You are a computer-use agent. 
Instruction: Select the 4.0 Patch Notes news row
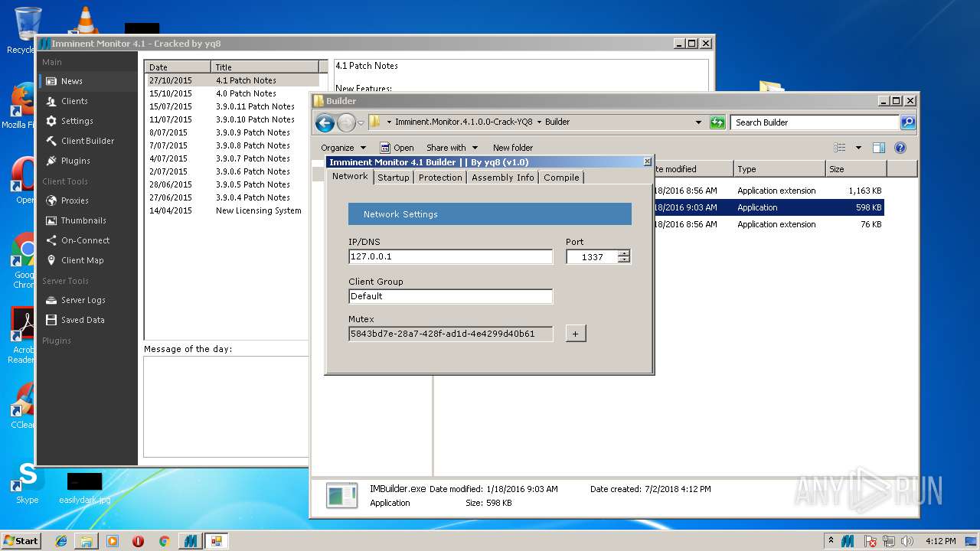click(233, 93)
